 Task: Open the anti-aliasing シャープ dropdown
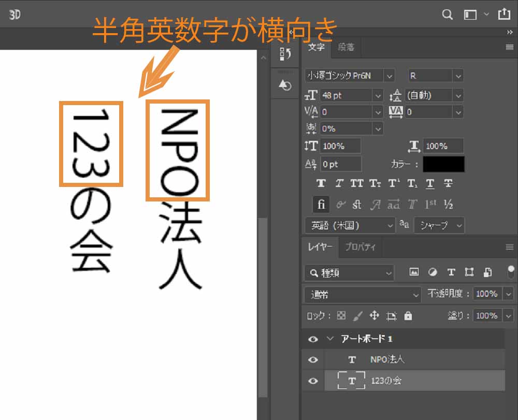439,225
